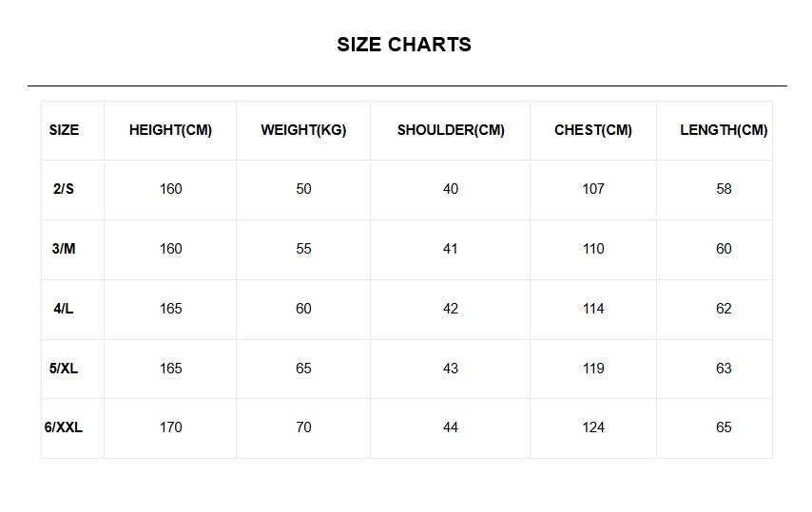Image resolution: width=812 pixels, height=512 pixels.
Task: Select the length value 58 cell
Action: (x=724, y=189)
